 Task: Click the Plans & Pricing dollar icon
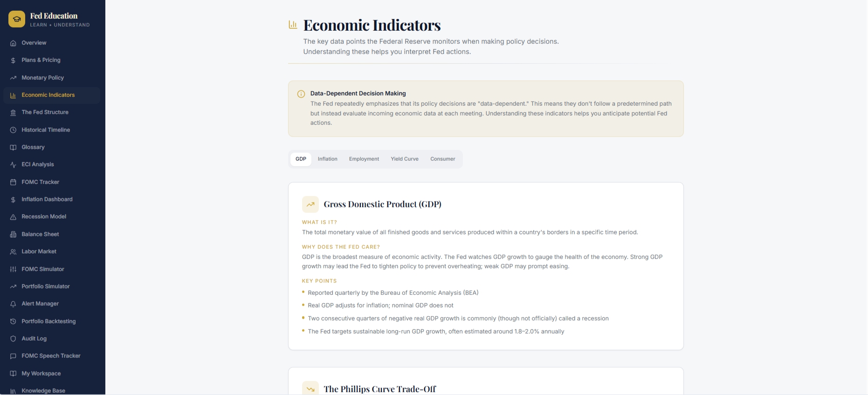pos(13,60)
